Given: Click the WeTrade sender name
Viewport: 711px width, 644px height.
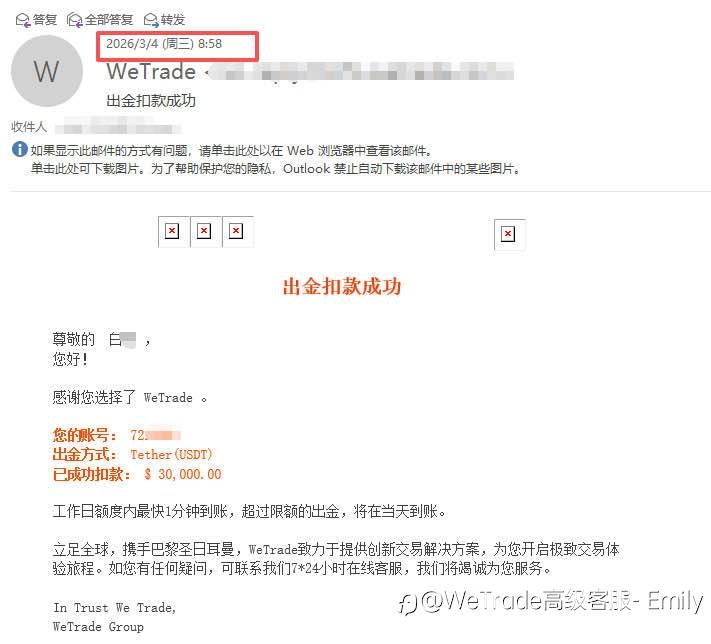Looking at the screenshot, I should pos(151,72).
